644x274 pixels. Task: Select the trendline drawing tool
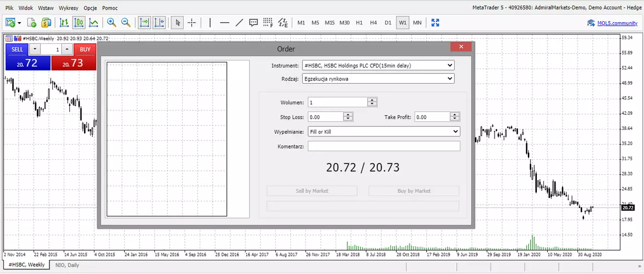click(239, 23)
